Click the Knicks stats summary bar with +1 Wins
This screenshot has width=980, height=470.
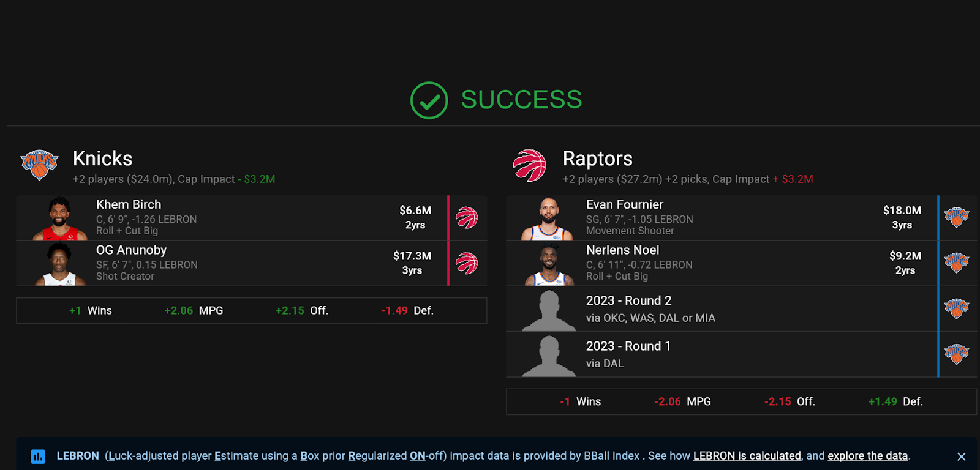tap(252, 311)
